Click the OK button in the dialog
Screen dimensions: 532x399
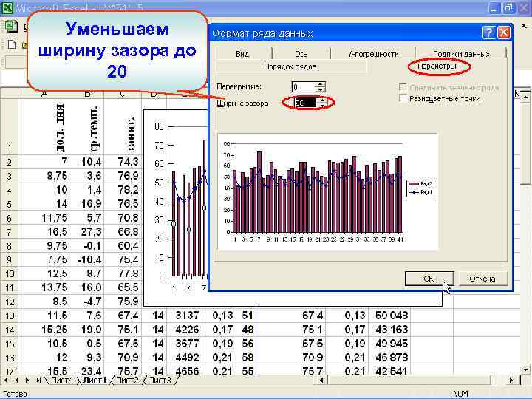(429, 279)
